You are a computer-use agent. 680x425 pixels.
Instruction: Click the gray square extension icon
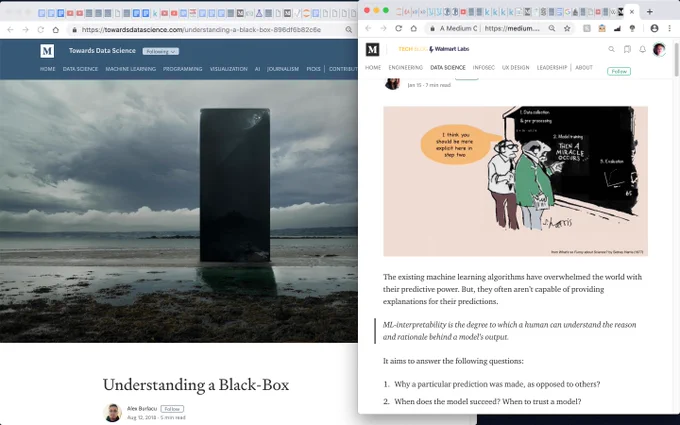point(587,29)
